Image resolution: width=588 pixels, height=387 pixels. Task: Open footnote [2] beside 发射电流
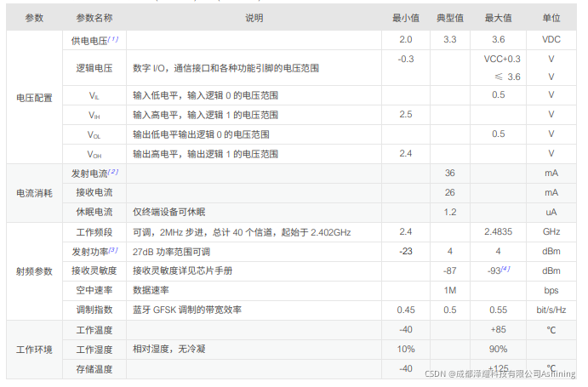(x=113, y=172)
